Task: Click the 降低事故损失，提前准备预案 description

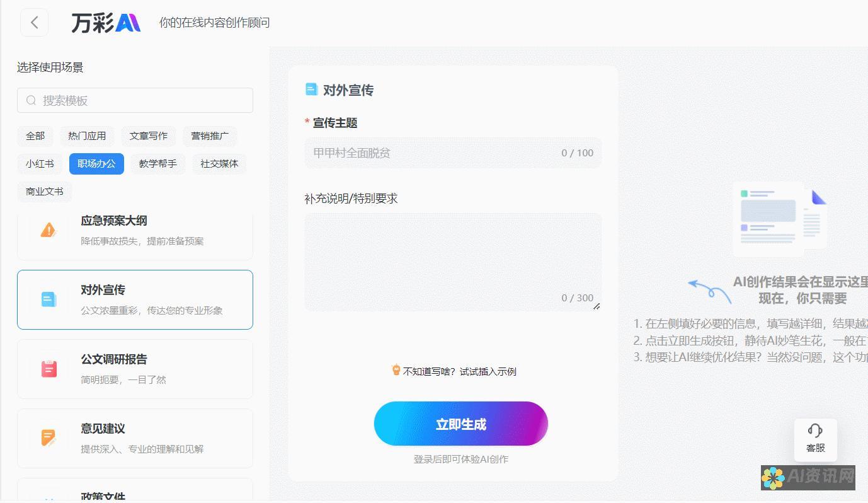Action: (142, 241)
